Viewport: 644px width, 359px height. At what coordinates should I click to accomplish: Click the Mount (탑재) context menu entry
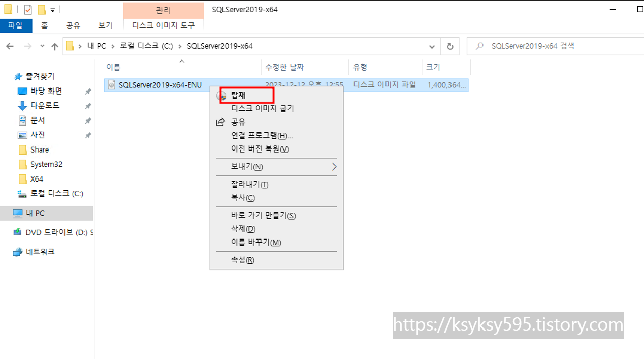click(x=276, y=95)
